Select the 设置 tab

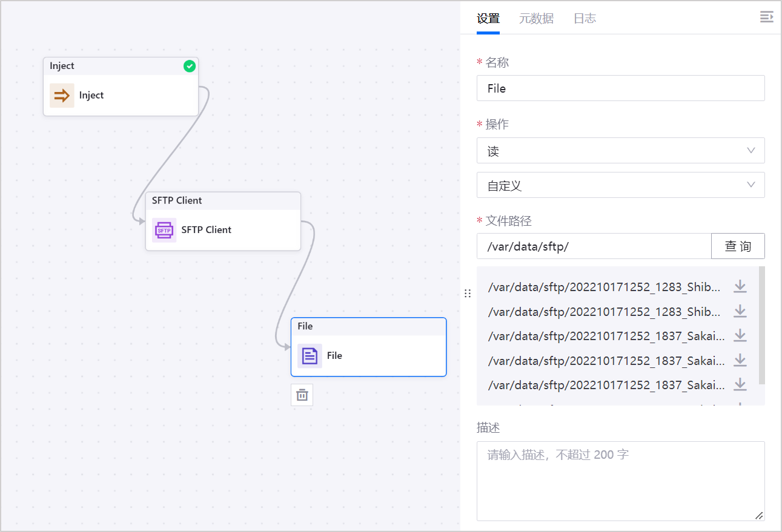(488, 19)
